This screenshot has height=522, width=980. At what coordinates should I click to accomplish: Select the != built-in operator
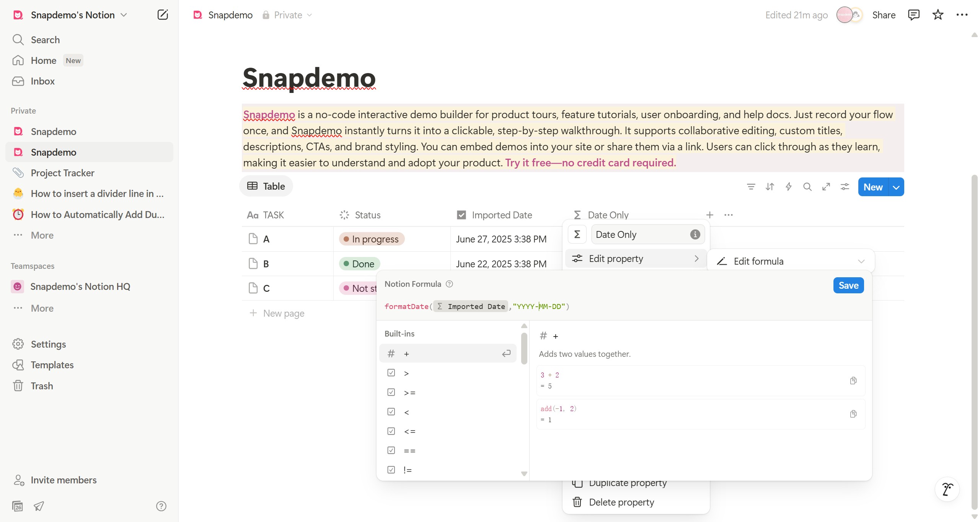[448, 470]
